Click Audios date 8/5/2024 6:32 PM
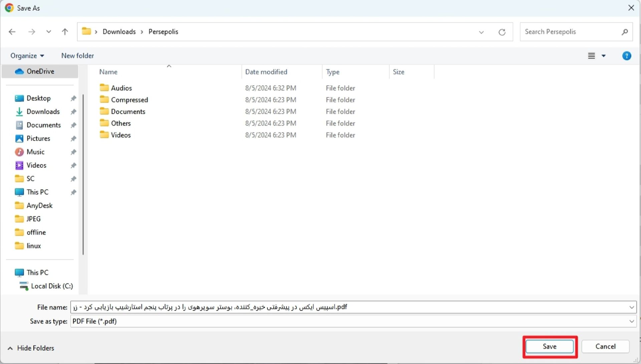This screenshot has height=364, width=641. 270,88
